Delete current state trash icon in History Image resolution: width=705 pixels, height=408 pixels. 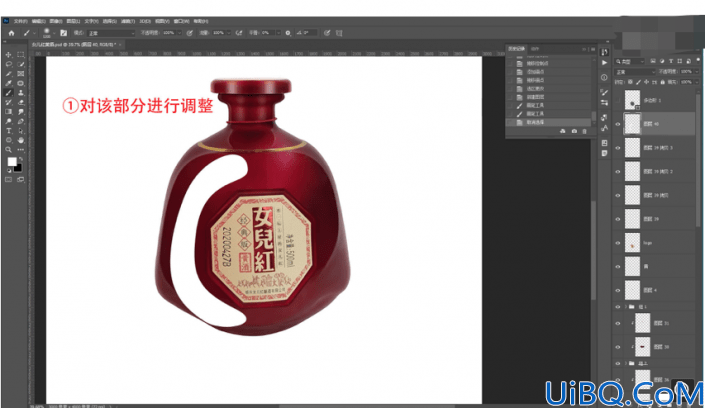585,131
